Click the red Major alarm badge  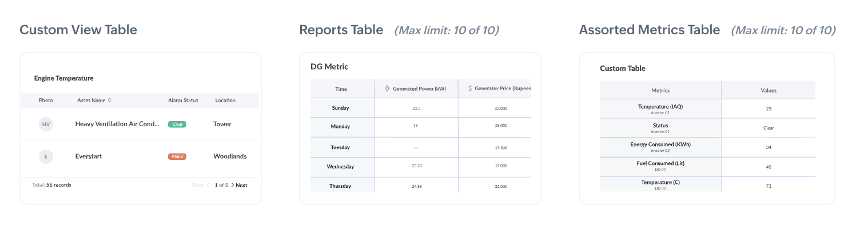click(177, 156)
